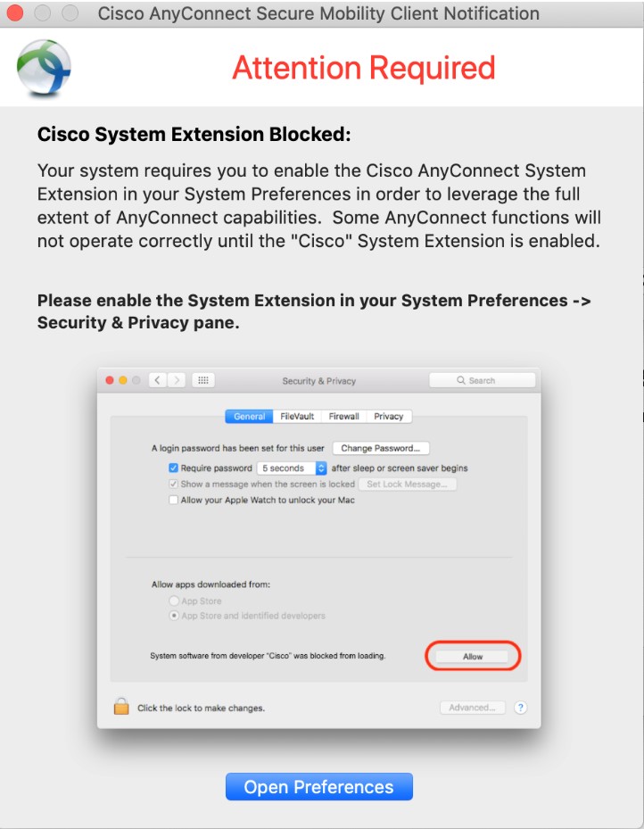Click the help question mark button
The image size is (644, 829).
(521, 708)
